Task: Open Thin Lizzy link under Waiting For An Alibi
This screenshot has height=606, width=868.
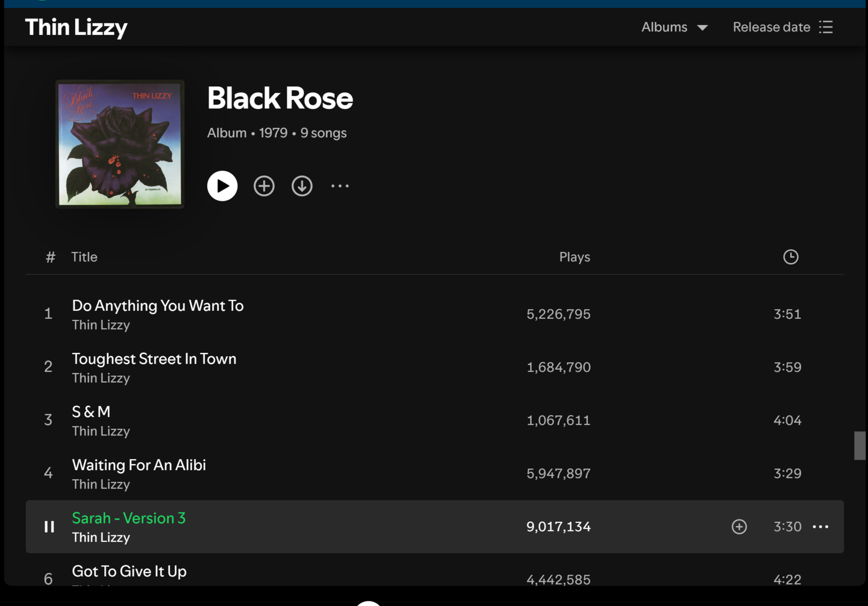Action: point(101,484)
